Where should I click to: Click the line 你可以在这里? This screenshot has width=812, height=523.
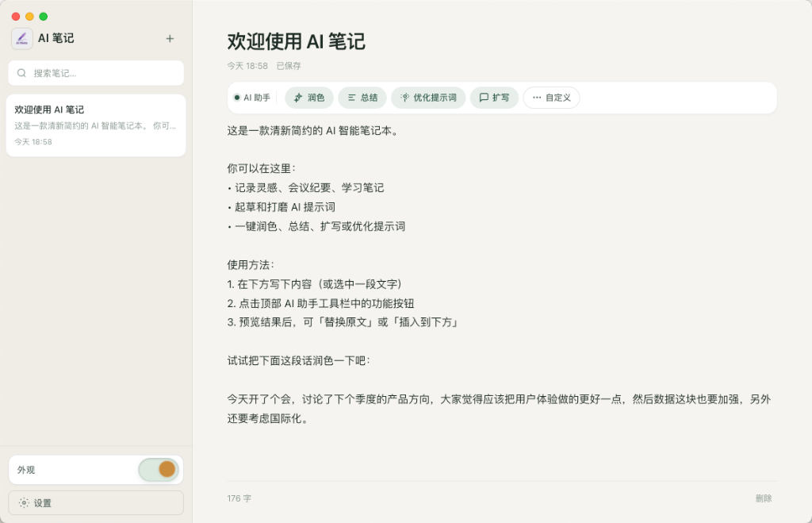click(x=261, y=168)
